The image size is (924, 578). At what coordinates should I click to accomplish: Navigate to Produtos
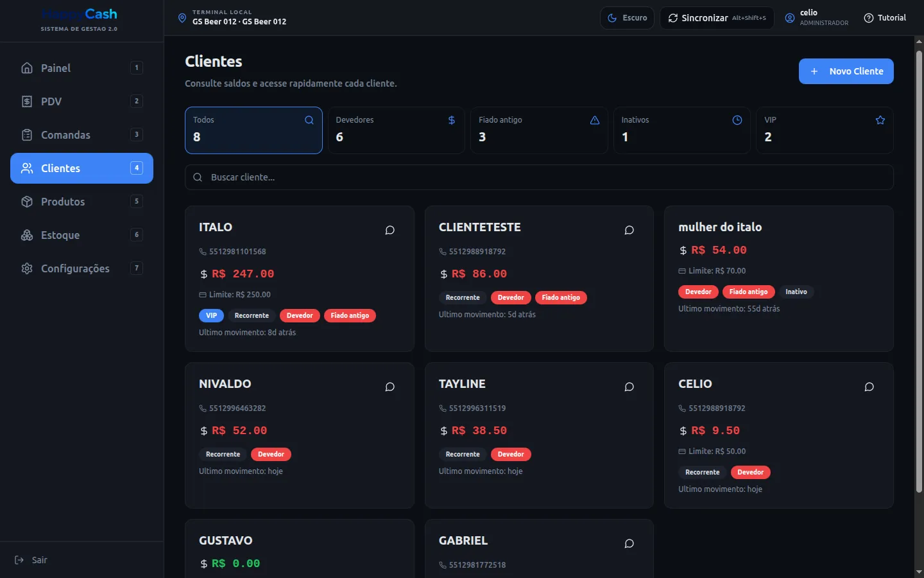point(81,202)
